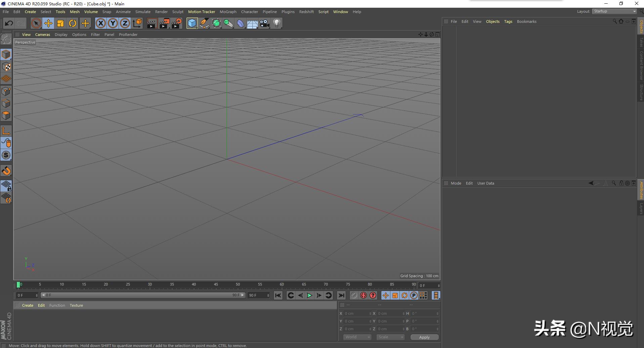Image resolution: width=644 pixels, height=348 pixels.
Task: Open the Layout Startup dropdown
Action: pyautogui.click(x=614, y=11)
